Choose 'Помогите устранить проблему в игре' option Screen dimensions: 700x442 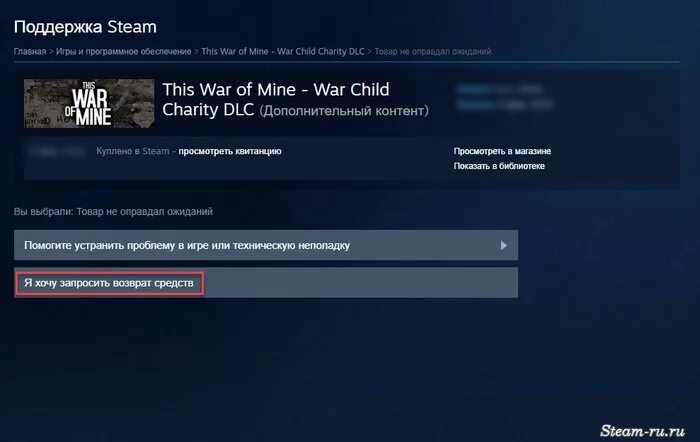click(266, 245)
